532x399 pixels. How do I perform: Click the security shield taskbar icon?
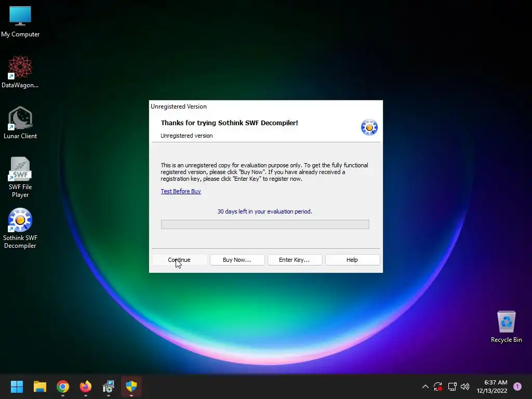tap(131, 387)
